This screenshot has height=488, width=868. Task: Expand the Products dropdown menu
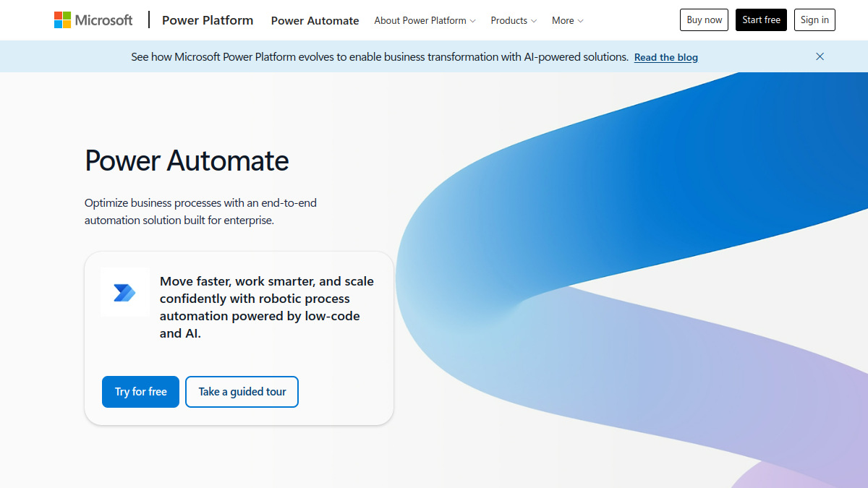click(514, 20)
